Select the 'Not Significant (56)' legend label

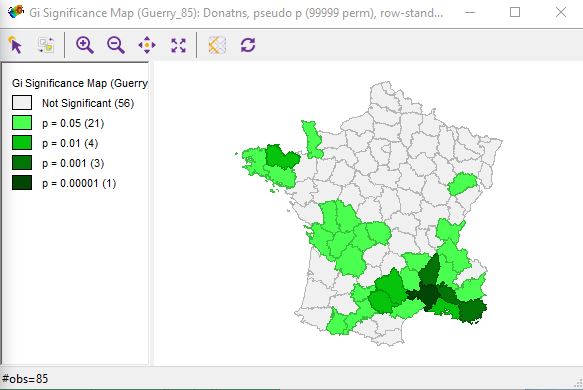point(88,103)
